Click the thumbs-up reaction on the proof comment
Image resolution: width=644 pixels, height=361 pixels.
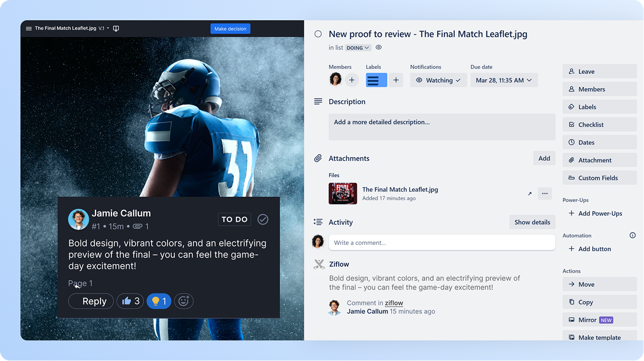click(x=130, y=301)
